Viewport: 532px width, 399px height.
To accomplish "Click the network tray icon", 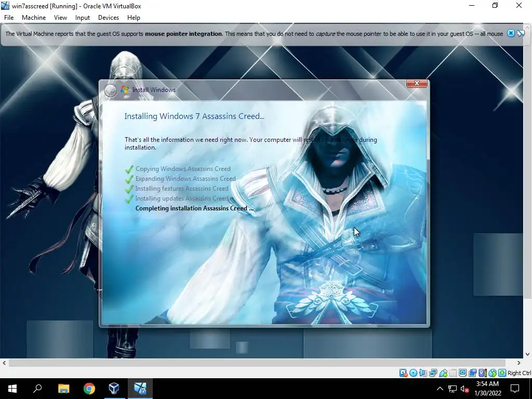I will point(453,389).
